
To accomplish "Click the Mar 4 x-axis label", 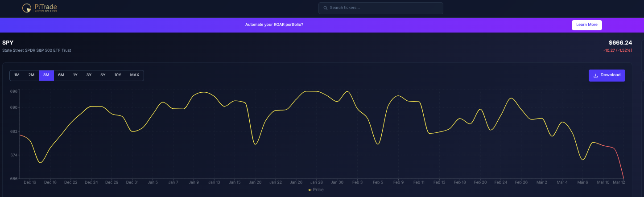I will tap(562, 182).
